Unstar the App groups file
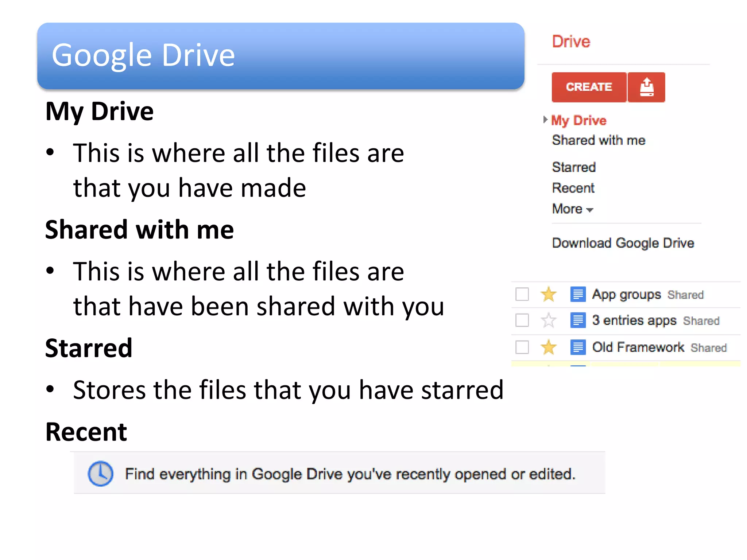747x560 pixels. coord(548,294)
